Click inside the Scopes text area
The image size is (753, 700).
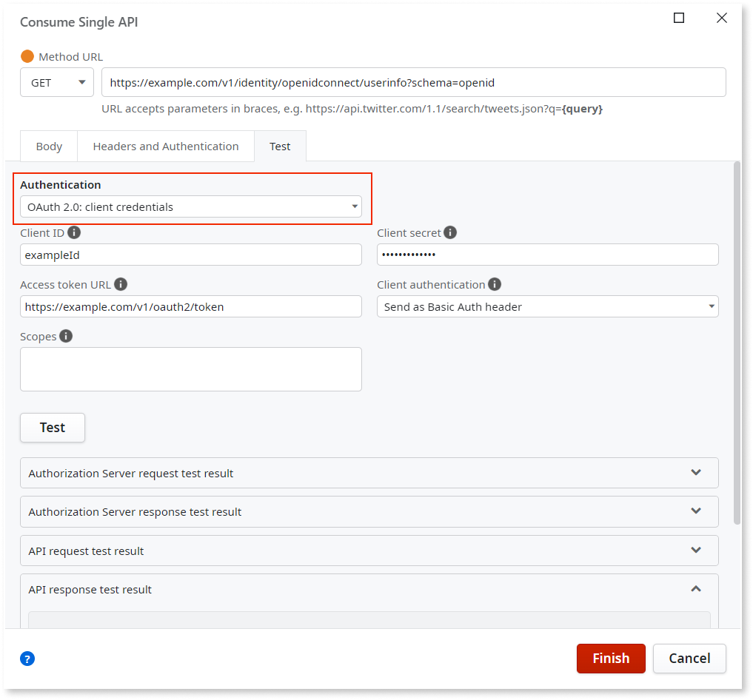click(190, 368)
